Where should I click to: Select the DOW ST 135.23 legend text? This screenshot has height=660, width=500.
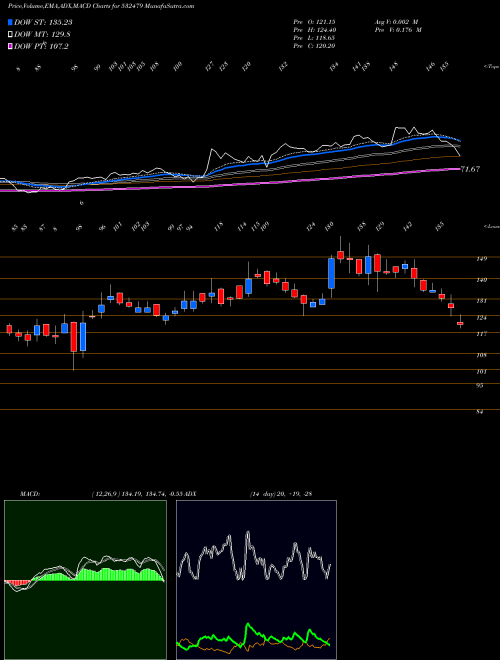[43, 22]
